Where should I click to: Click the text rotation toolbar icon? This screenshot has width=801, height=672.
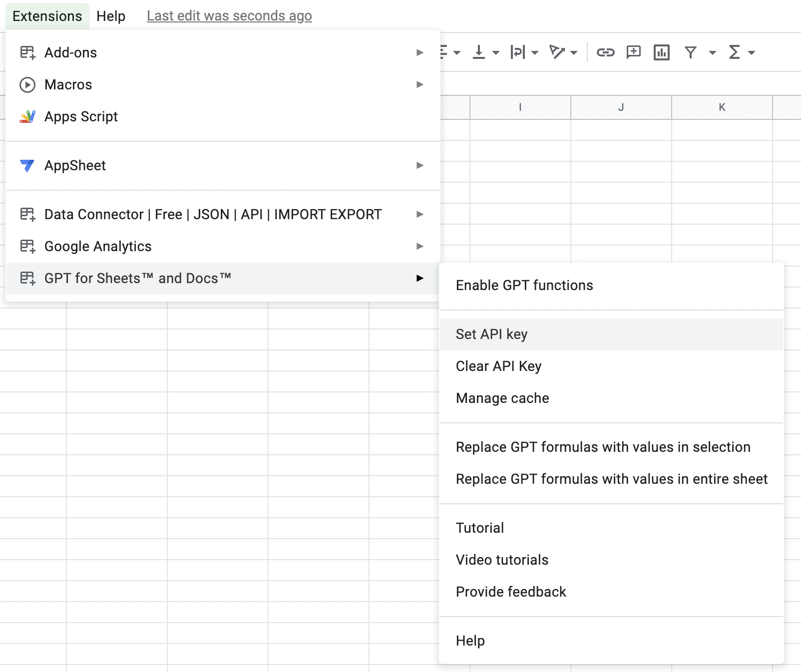(557, 52)
